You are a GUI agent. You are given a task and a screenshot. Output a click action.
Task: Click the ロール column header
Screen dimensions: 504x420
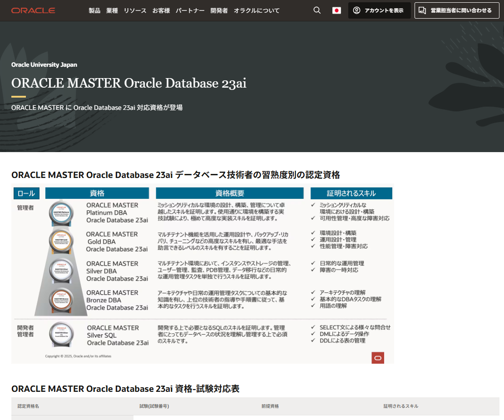pyautogui.click(x=26, y=193)
